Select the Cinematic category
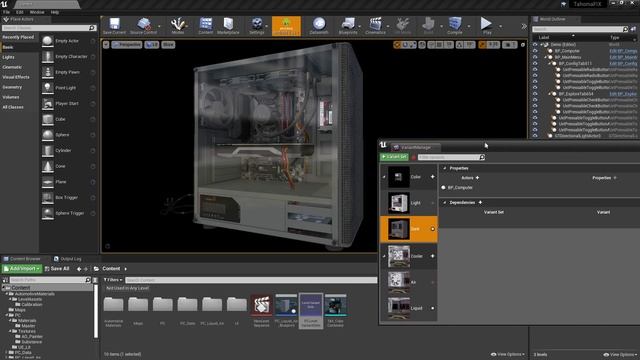 [12, 67]
